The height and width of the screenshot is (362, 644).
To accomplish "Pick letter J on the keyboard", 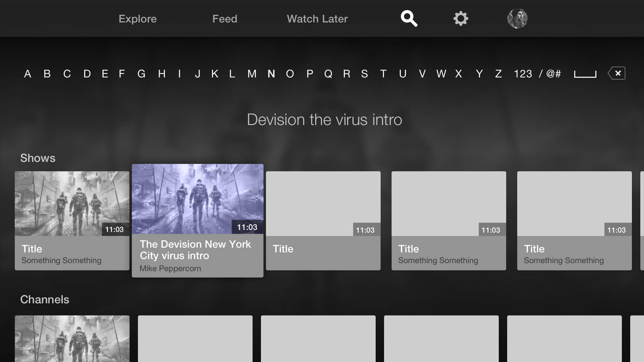I will tap(198, 74).
